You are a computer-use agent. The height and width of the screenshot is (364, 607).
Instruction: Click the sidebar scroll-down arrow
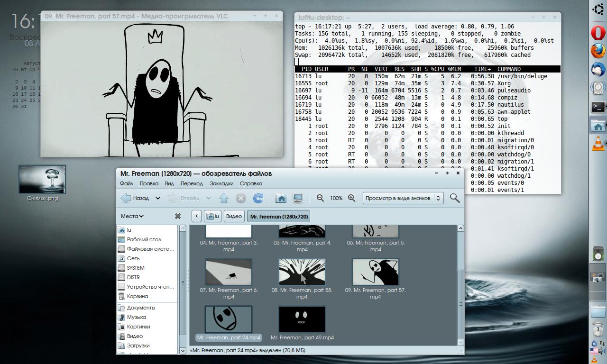[183, 351]
